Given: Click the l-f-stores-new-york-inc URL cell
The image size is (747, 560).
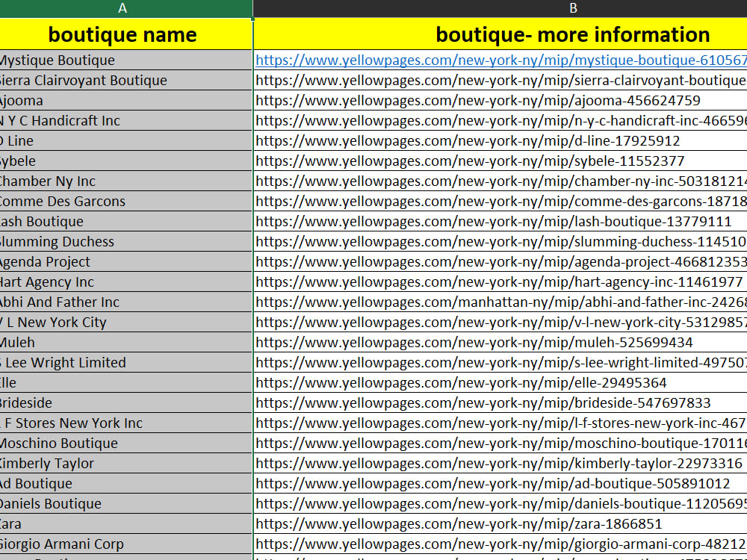Looking at the screenshot, I should click(x=500, y=423).
